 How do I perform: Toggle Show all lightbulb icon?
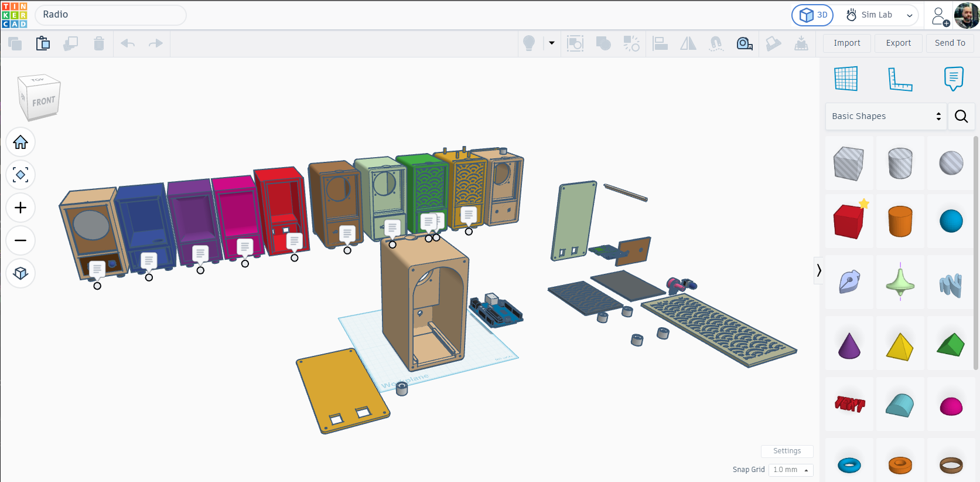coord(529,43)
